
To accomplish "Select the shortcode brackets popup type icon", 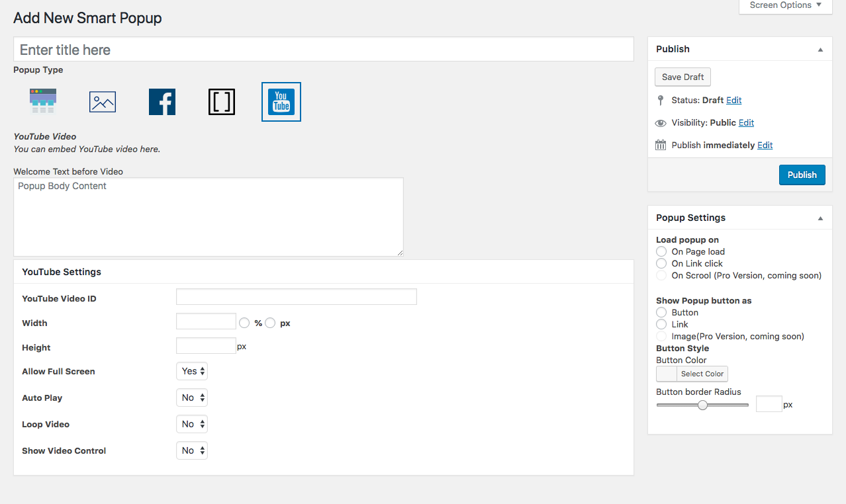I will tap(222, 102).
